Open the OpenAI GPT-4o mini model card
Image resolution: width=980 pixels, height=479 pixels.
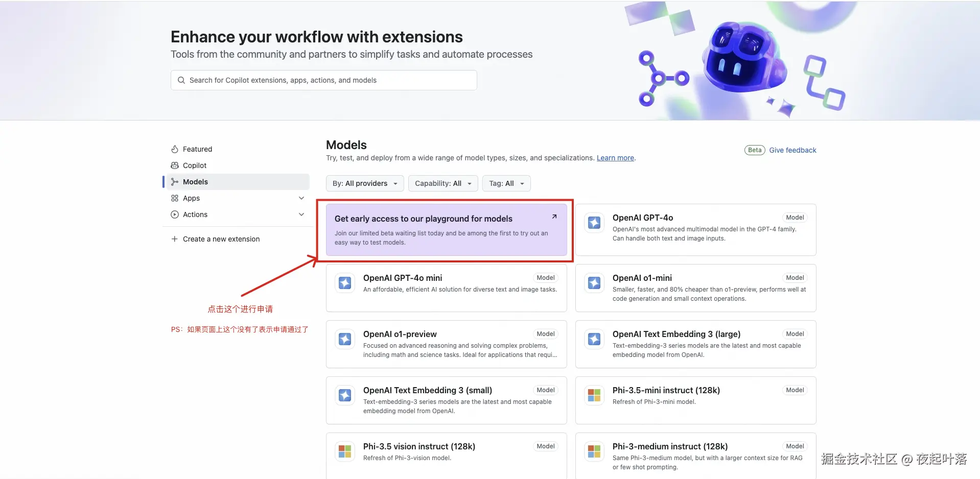[x=446, y=288]
